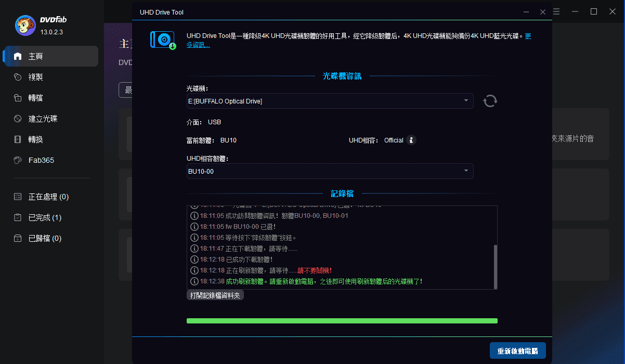This screenshot has height=364, width=625.
Task: Close the UHD Drive Tool dialog
Action: click(x=543, y=11)
